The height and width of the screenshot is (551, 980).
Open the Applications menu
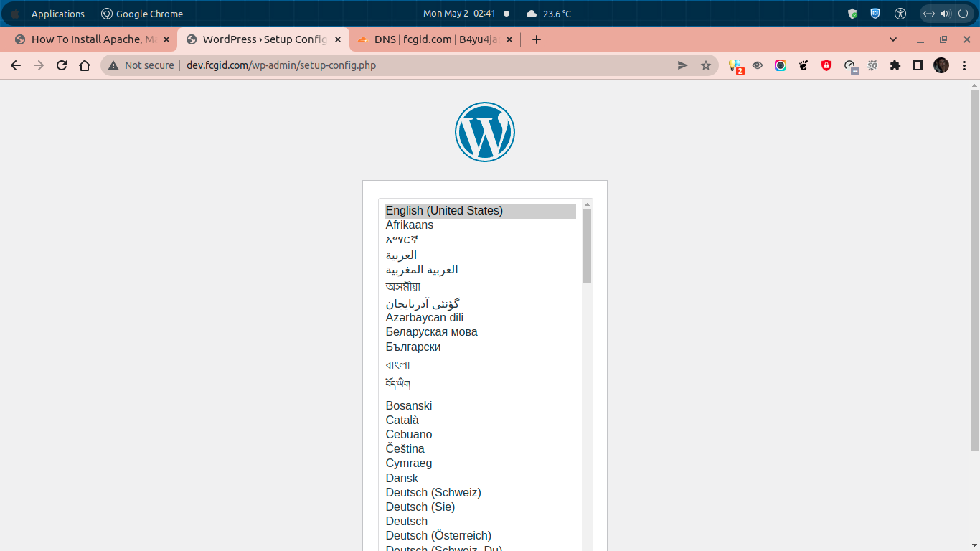[x=57, y=14]
